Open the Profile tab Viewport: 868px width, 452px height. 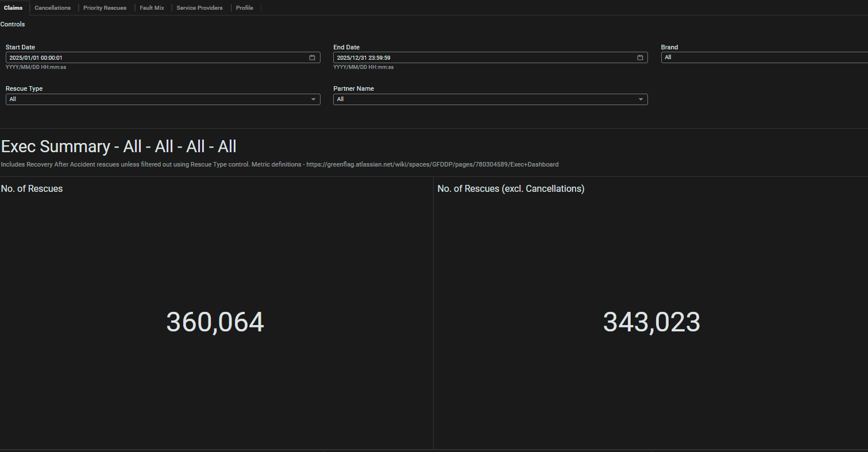coord(245,8)
